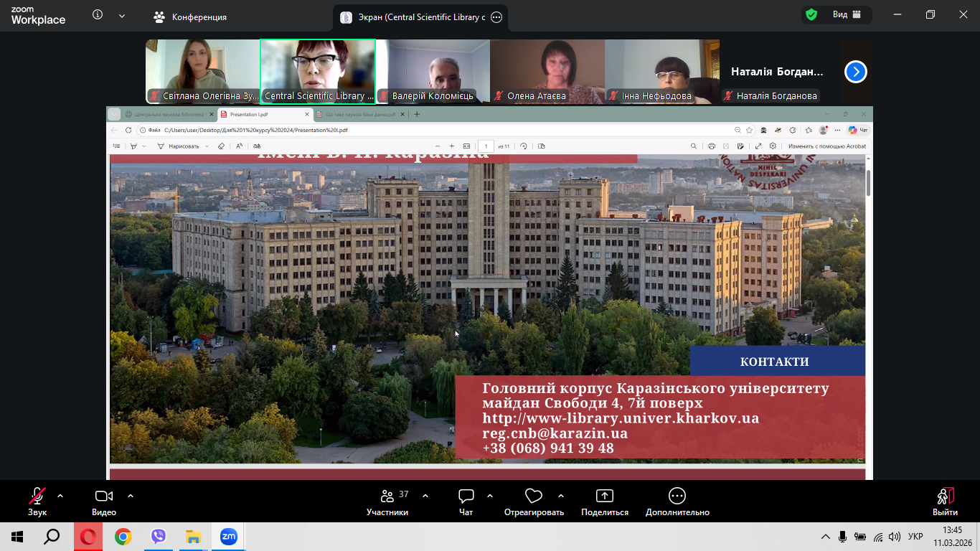The height and width of the screenshot is (551, 980).
Task: Open the meeting info circle icon
Action: [x=98, y=15]
